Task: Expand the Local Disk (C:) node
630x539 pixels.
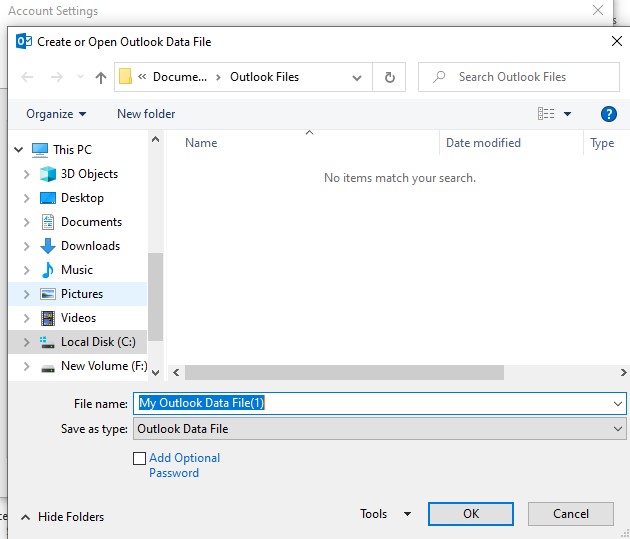Action: (27, 342)
